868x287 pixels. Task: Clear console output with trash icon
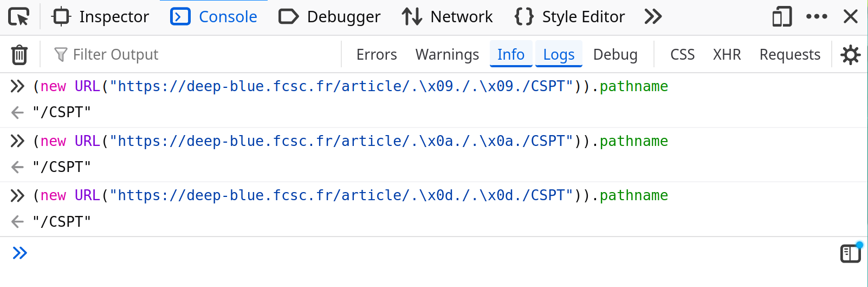tap(20, 55)
